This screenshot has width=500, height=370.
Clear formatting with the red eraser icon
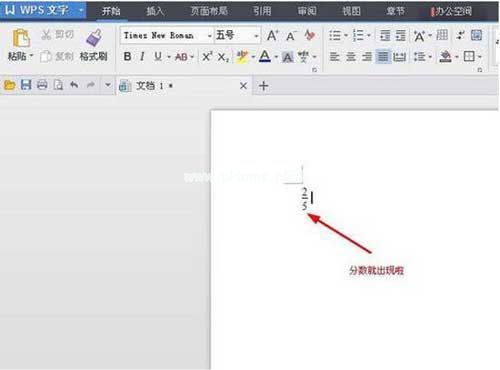310,35
